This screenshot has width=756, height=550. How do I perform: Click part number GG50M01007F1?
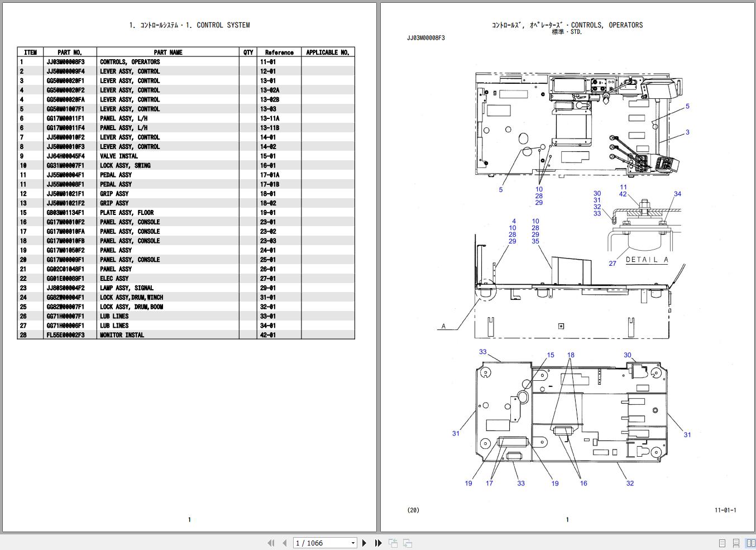coord(65,109)
